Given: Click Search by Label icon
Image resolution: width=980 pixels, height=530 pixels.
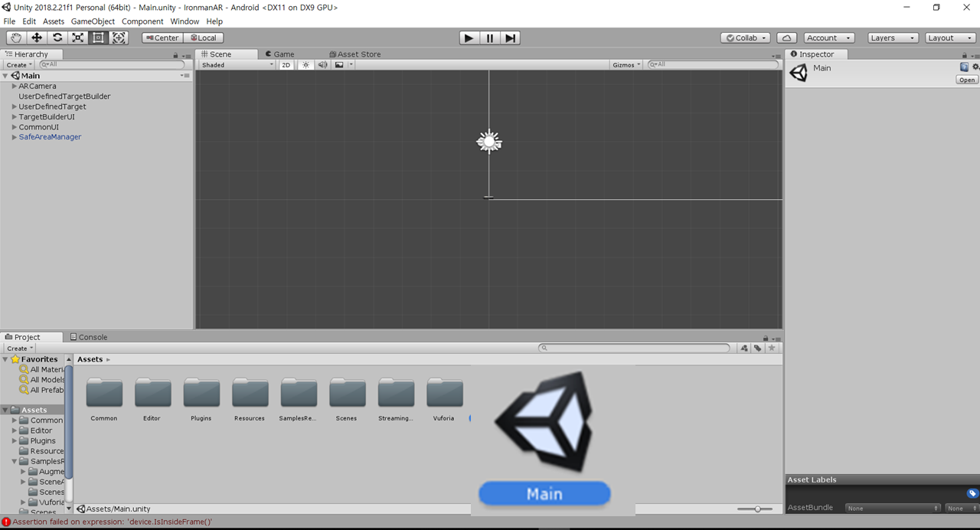Looking at the screenshot, I should 757,348.
